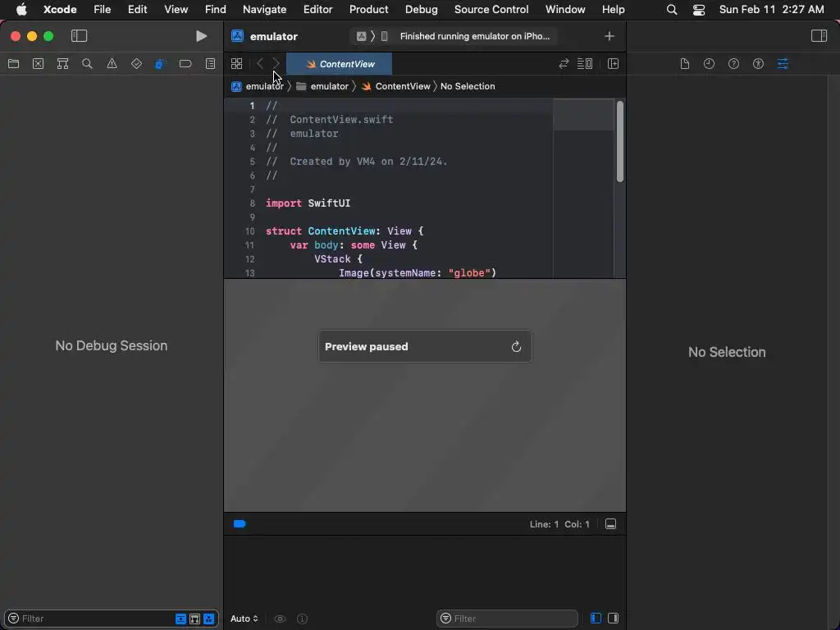
Task: Toggle the navigator sidebar visibility
Action: [x=80, y=36]
